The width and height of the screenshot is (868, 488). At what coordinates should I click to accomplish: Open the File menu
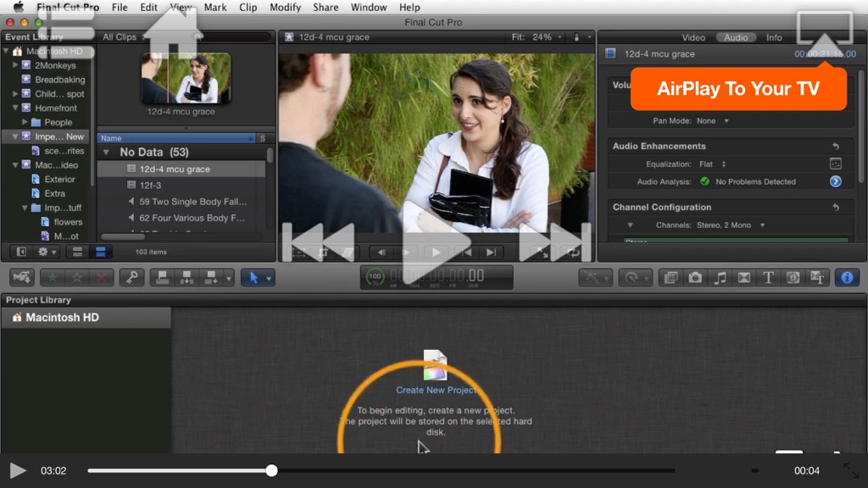[x=120, y=7]
